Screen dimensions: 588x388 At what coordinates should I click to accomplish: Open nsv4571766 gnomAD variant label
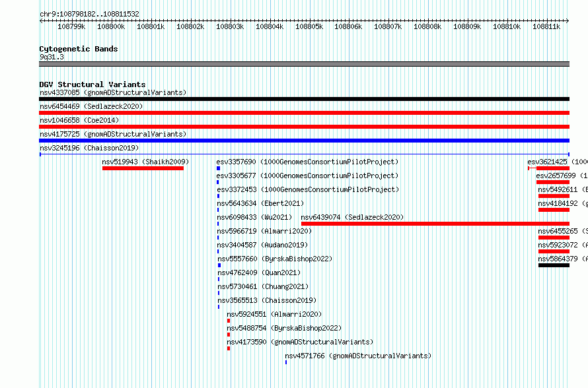tap(358, 356)
